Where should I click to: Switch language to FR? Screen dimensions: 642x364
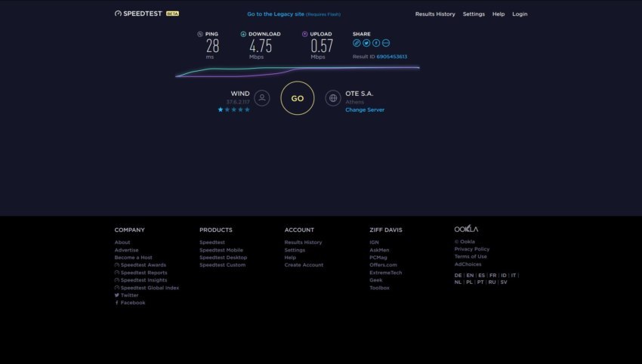493,276
